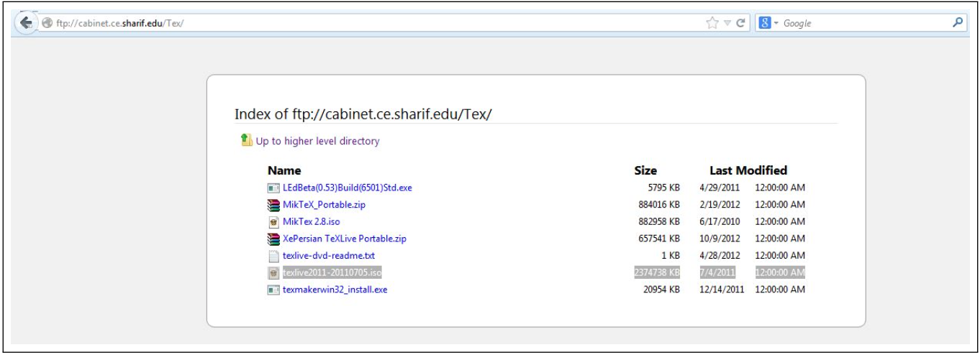Click the green up-arrow folder icon

[247, 140]
